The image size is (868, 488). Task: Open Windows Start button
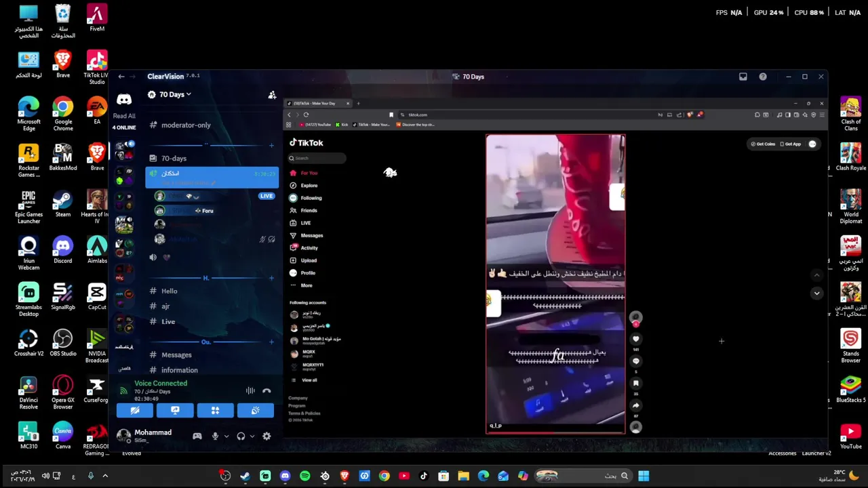coord(644,476)
